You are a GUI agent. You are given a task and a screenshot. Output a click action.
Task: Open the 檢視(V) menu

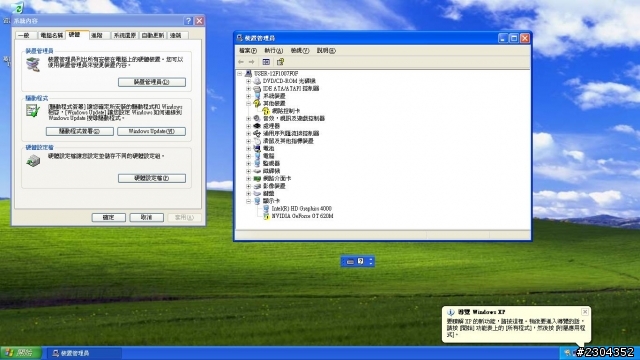click(x=300, y=51)
